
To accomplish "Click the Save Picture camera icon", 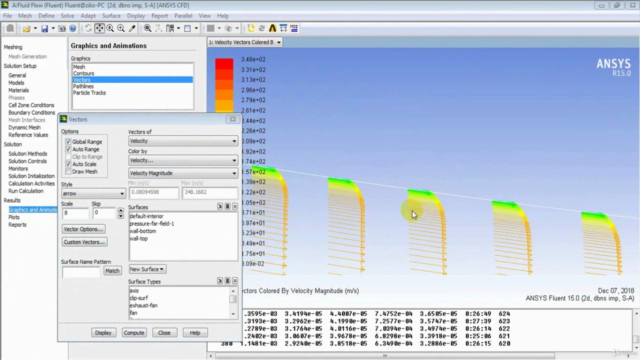I will click(x=62, y=29).
